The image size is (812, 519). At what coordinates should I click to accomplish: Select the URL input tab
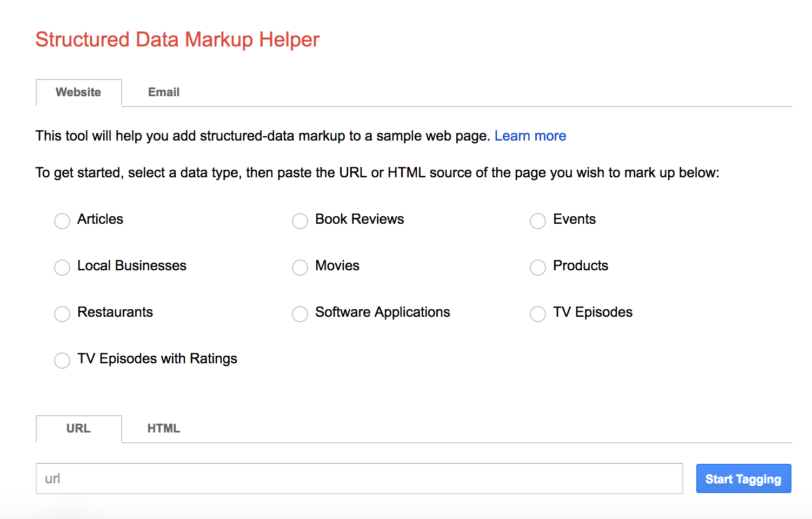(x=78, y=429)
